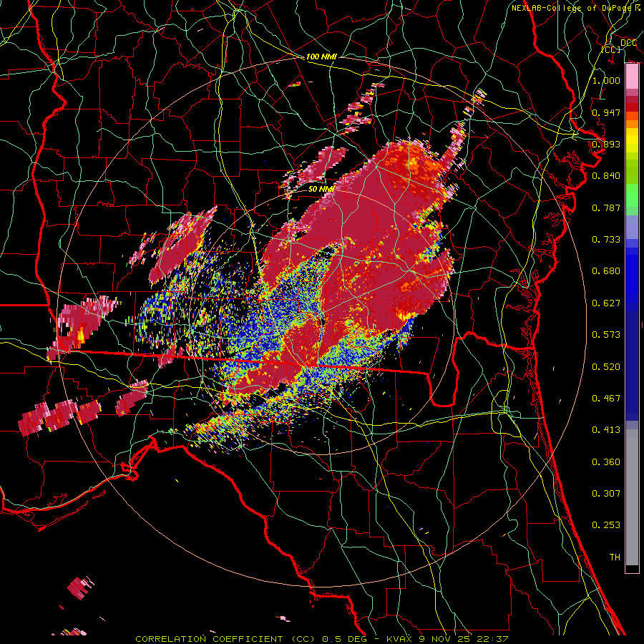
Task: Click the Correlation Coefficient KVAX caption at bottom
Action: 321,639
